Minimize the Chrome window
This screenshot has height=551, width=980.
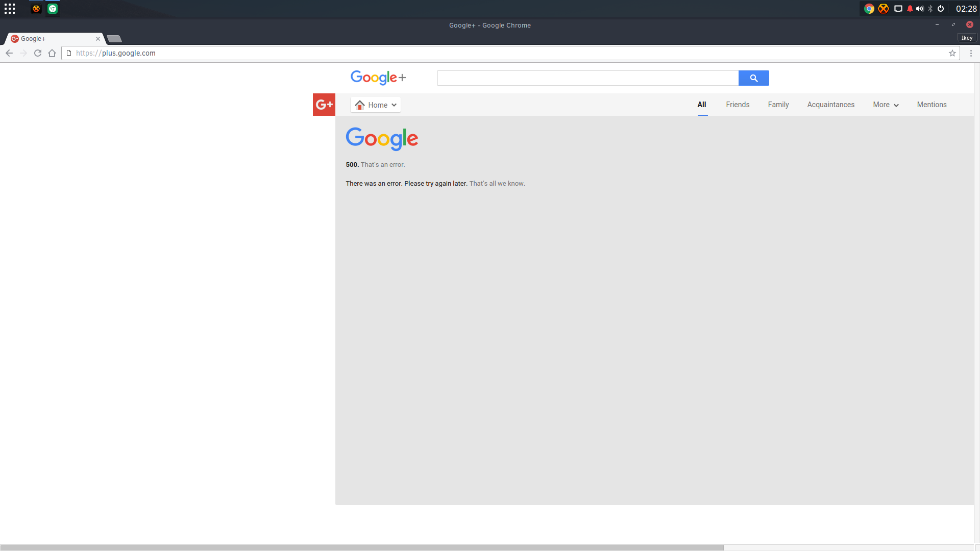click(x=937, y=24)
